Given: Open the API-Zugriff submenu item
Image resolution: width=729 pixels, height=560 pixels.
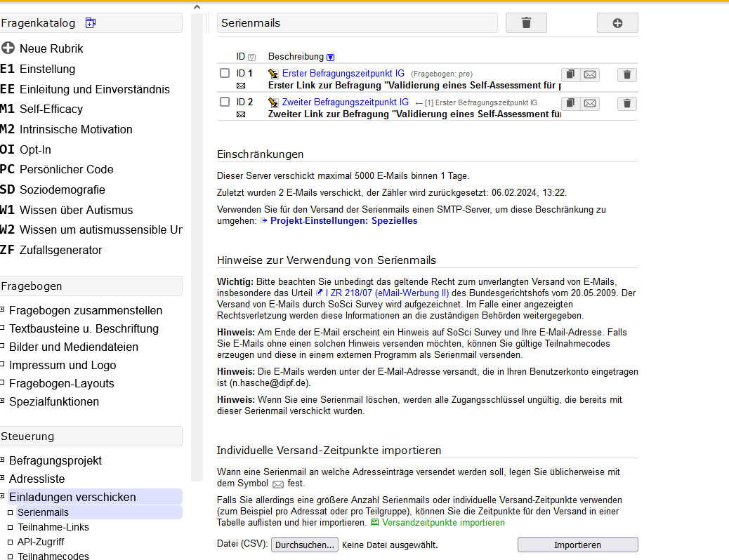Looking at the screenshot, I should (x=41, y=542).
